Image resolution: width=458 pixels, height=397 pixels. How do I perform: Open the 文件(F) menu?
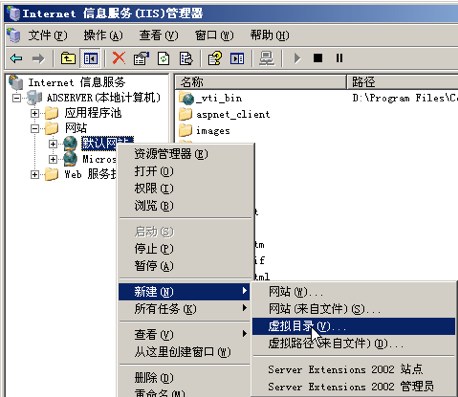[47, 35]
